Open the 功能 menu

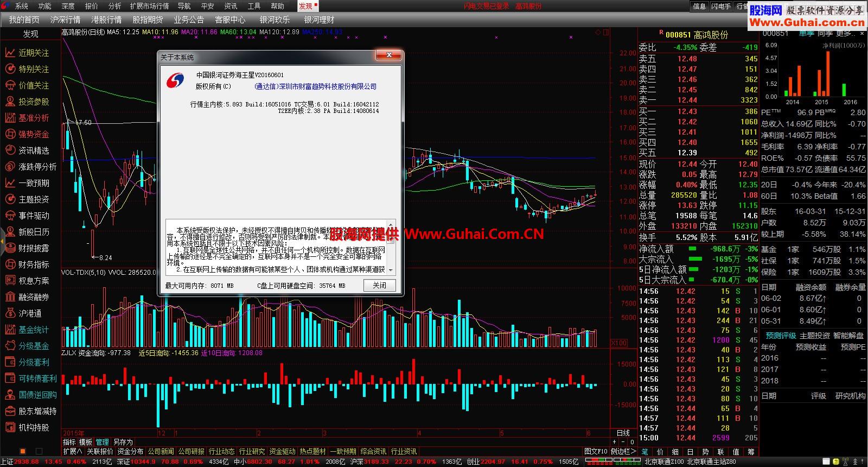pyautogui.click(x=44, y=6)
